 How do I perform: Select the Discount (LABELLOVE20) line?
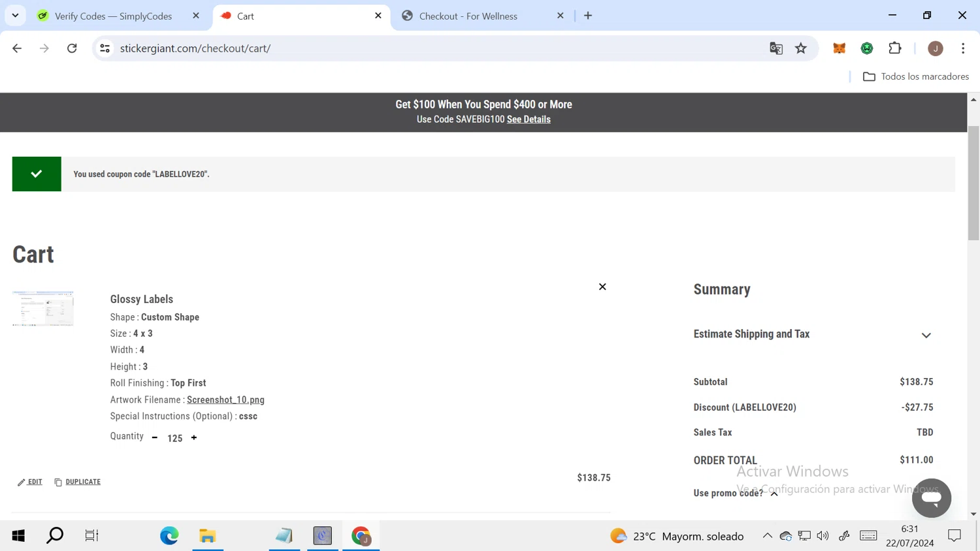(813, 407)
